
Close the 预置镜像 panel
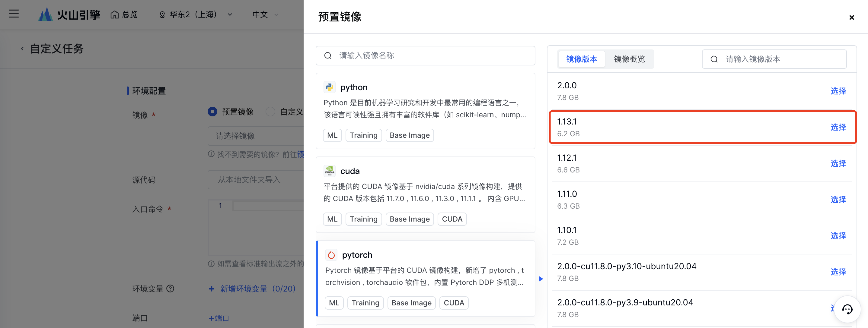(x=851, y=17)
